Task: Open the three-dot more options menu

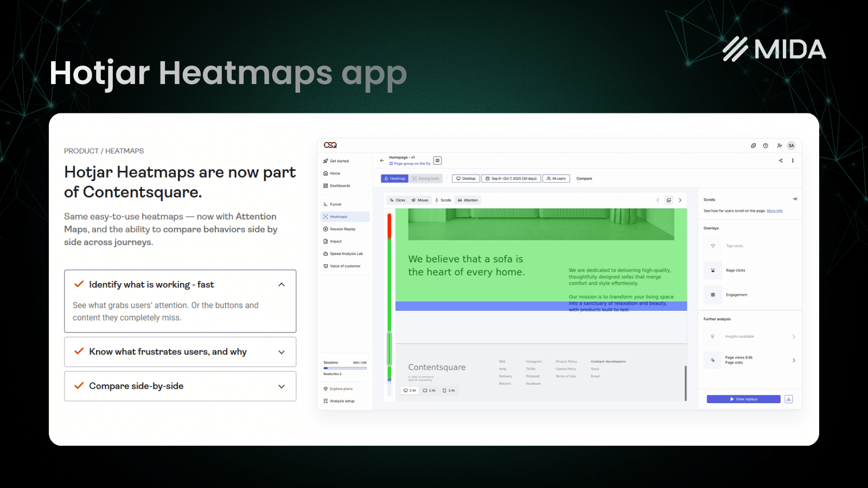Action: point(793,160)
